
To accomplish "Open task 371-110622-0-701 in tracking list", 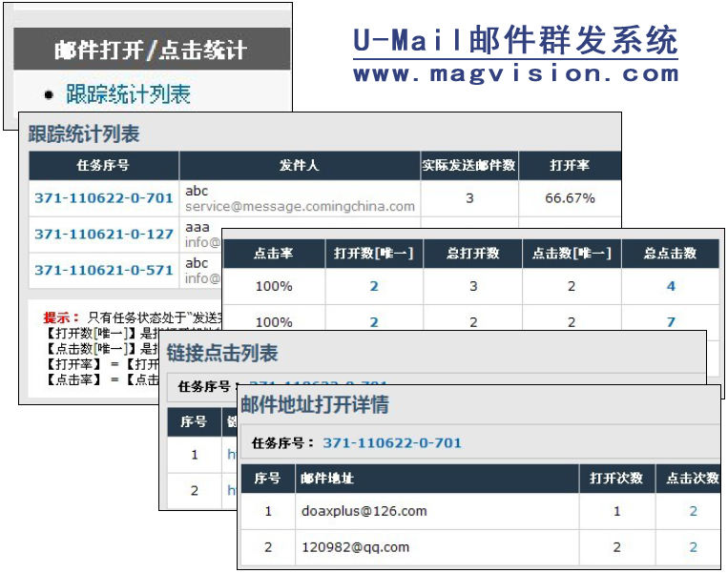I will pyautogui.click(x=104, y=198).
